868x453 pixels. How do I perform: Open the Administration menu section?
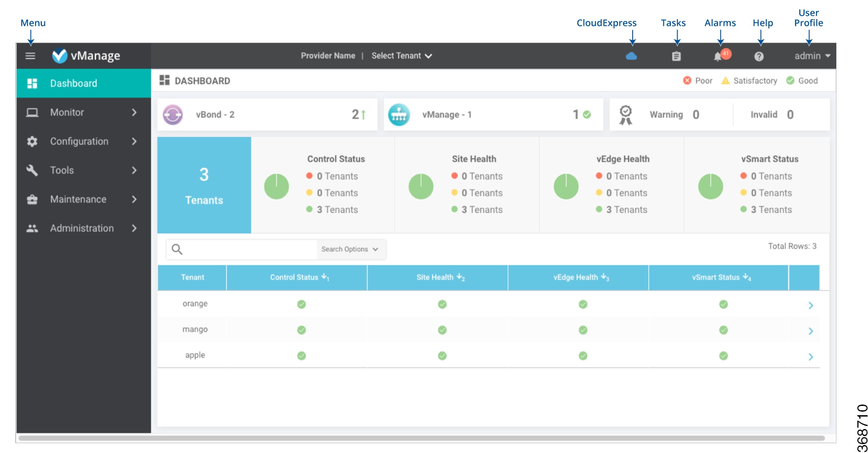(x=81, y=228)
